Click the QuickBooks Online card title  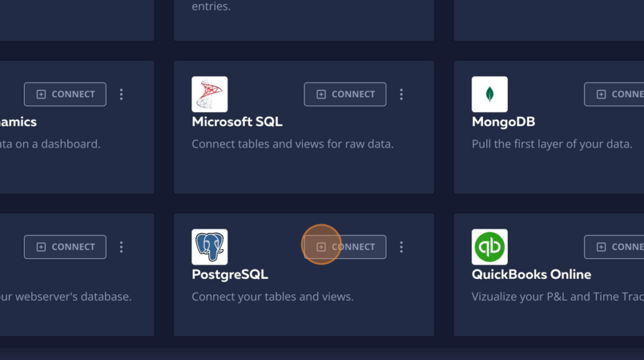point(531,275)
